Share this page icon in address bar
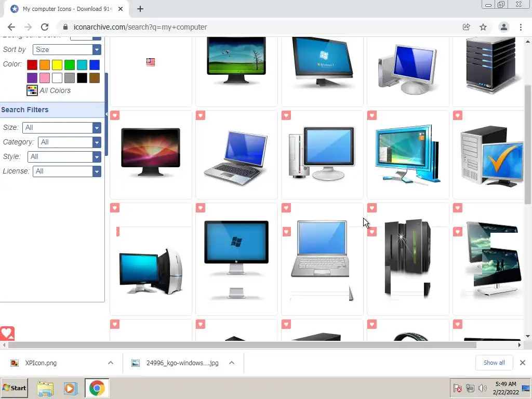532x399 pixels. 466,27
